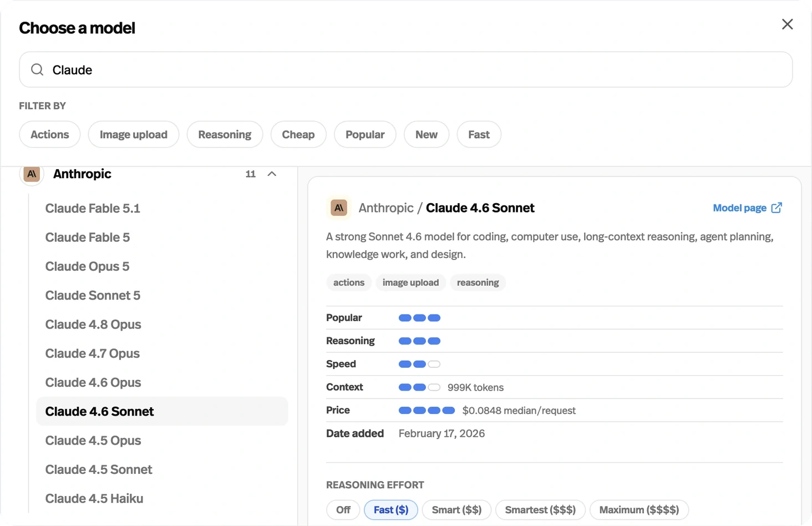Focus the model search field containing Claude

[x=406, y=69]
